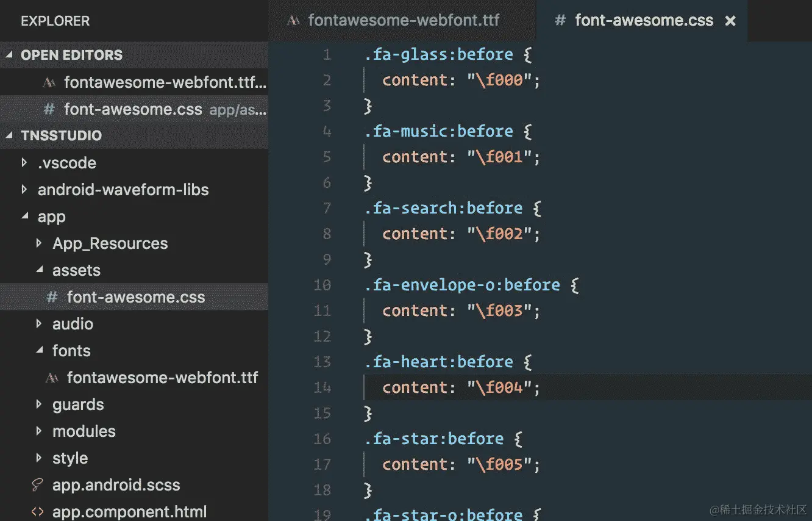Place cursor in "\f000" value
This screenshot has height=521, width=812.
(x=500, y=80)
